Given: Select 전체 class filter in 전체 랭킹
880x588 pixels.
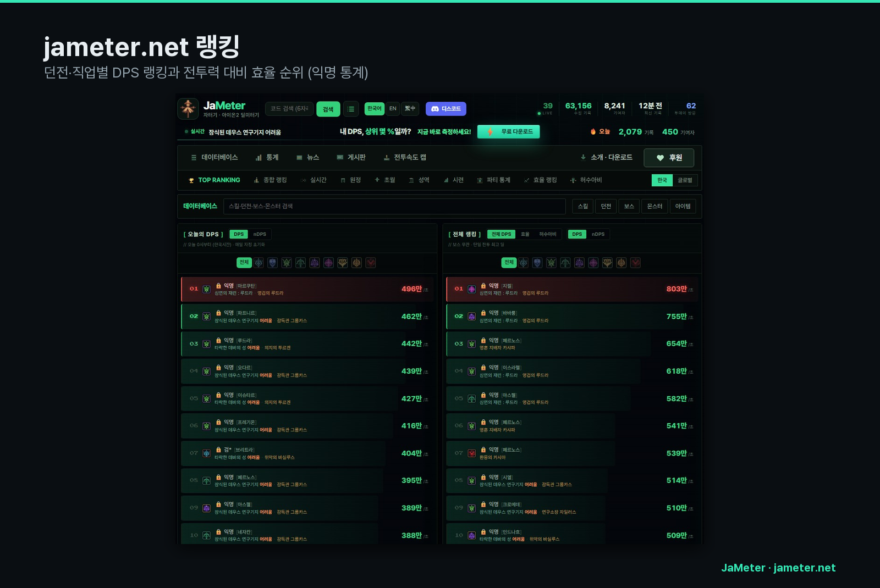Looking at the screenshot, I should pyautogui.click(x=509, y=263).
